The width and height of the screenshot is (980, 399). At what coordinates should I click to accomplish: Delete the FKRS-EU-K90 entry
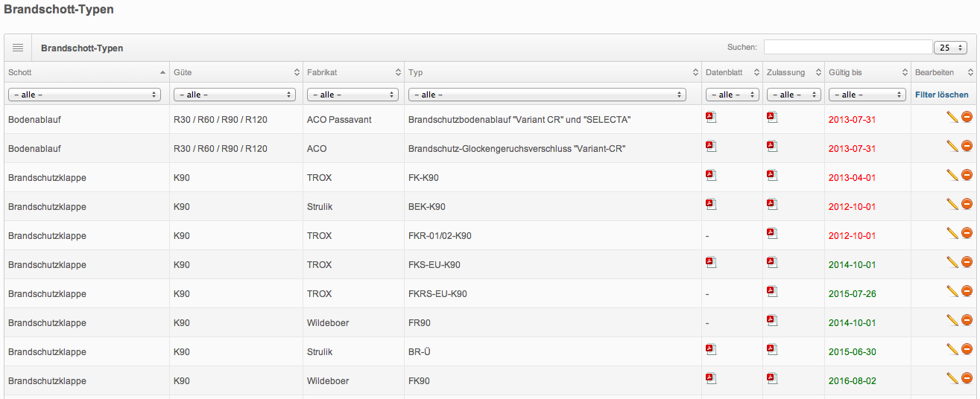967,291
